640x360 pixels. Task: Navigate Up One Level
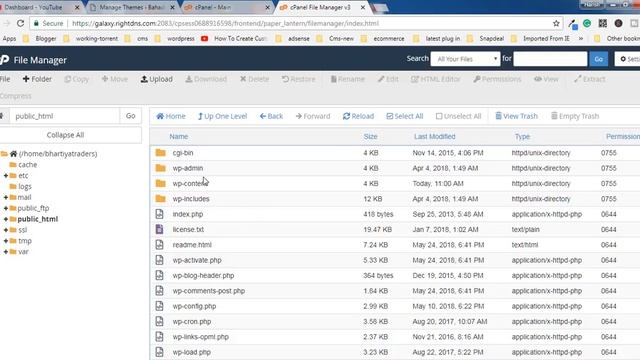(222, 116)
